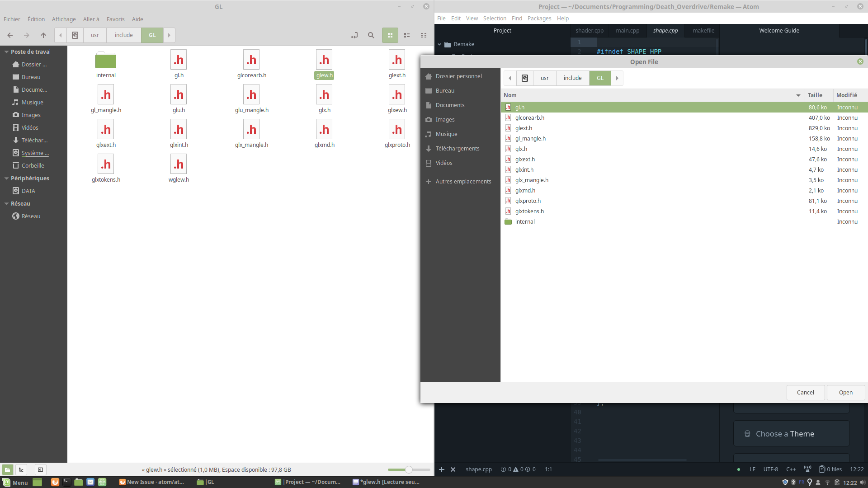The width and height of the screenshot is (868, 488).
Task: Click Nom column sort arrow
Action: tap(798, 95)
